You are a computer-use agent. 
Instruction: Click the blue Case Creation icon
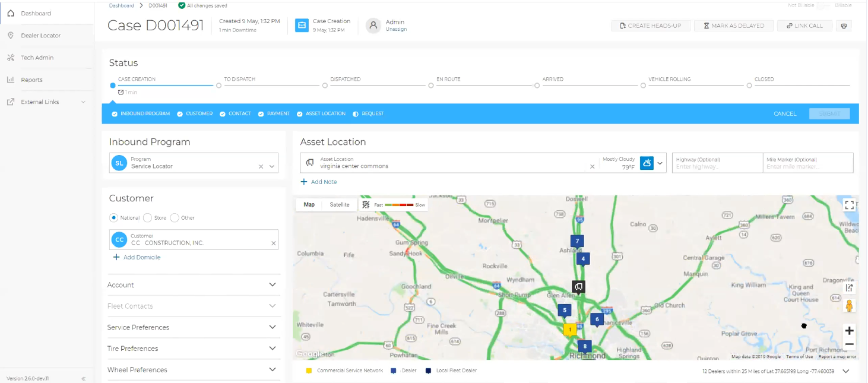click(x=302, y=25)
